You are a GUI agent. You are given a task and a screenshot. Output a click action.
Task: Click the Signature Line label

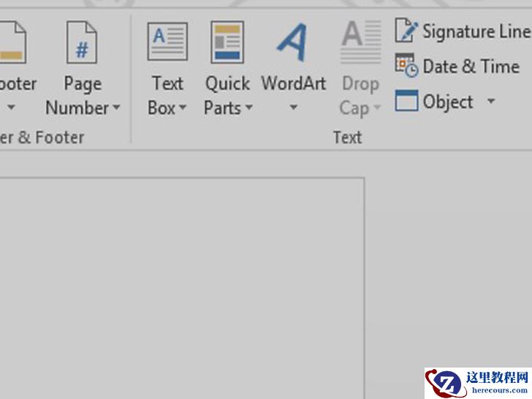tap(476, 32)
